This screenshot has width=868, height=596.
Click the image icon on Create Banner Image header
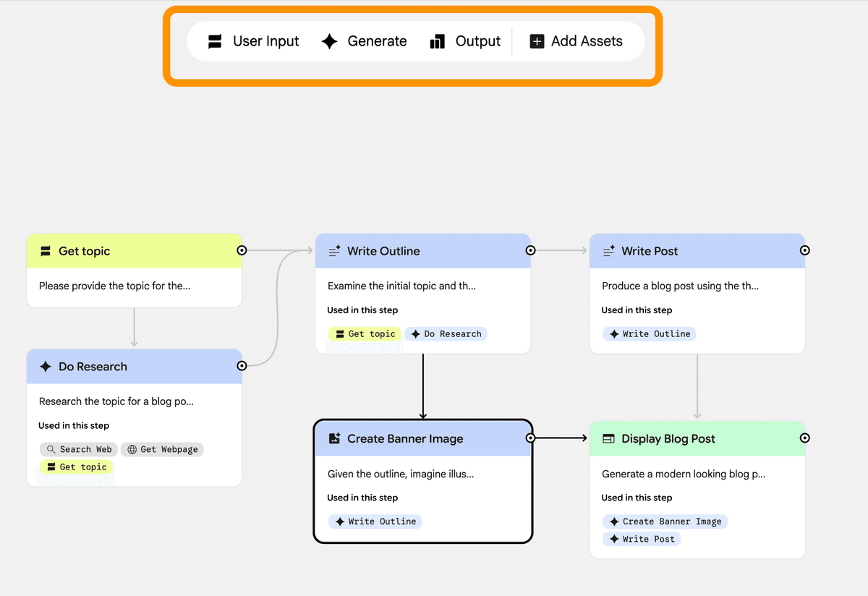point(333,438)
